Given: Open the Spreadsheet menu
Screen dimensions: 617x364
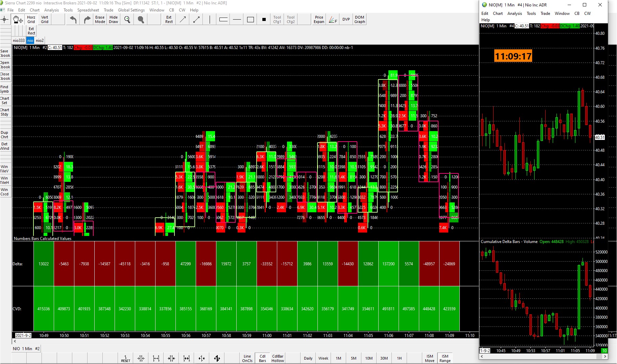Looking at the screenshot, I should pos(88,10).
